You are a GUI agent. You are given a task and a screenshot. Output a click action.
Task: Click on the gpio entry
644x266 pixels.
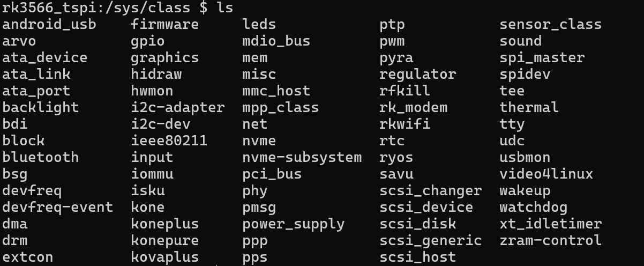coord(148,41)
